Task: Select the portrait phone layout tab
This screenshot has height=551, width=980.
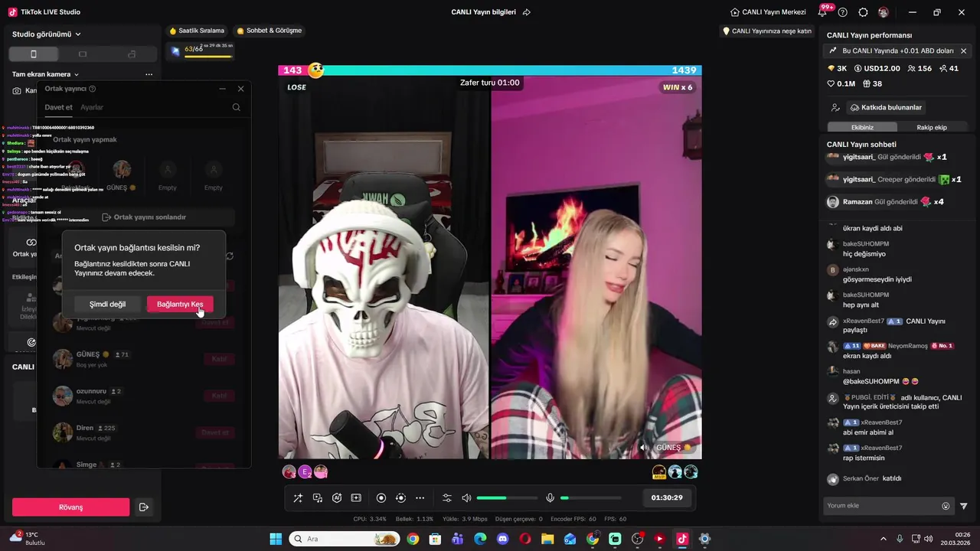Action: pos(33,54)
